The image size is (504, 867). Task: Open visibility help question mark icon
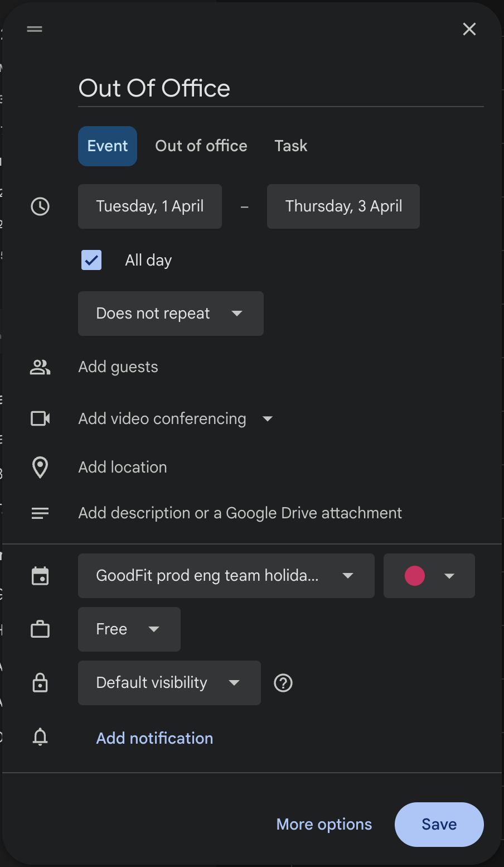(x=283, y=683)
